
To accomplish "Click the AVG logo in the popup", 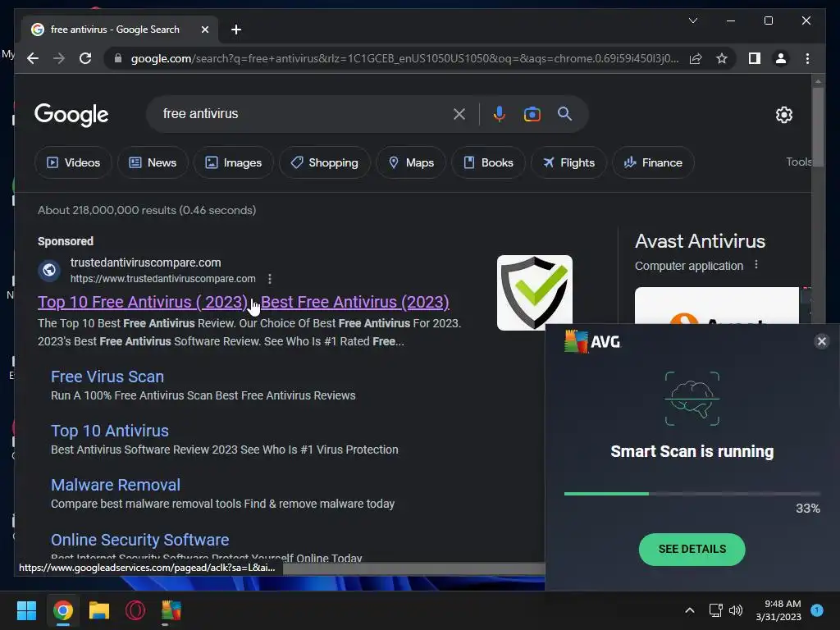I will pos(592,341).
